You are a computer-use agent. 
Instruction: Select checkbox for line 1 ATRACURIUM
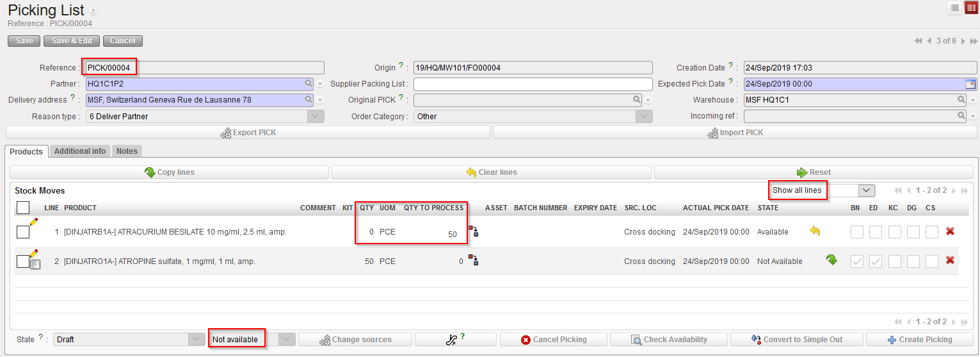(23, 232)
